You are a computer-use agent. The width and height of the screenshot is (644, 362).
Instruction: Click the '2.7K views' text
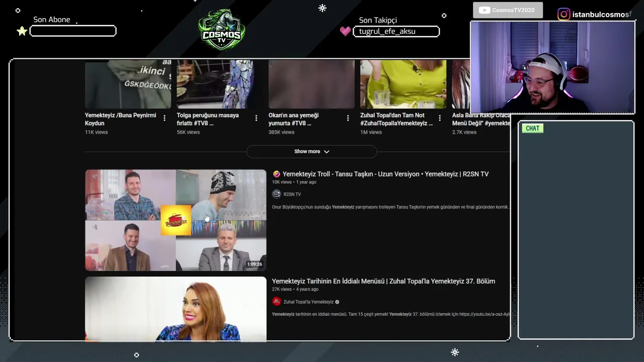coord(464,132)
